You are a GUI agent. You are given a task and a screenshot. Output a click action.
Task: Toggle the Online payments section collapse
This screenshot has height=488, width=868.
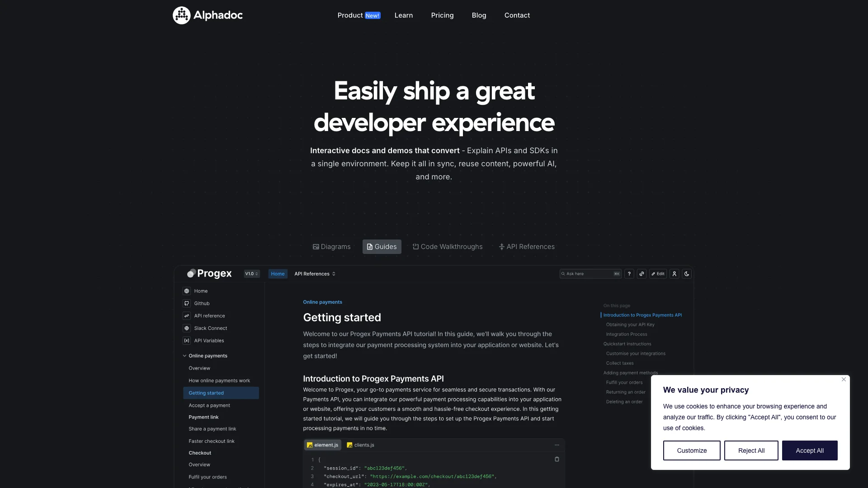click(x=185, y=356)
